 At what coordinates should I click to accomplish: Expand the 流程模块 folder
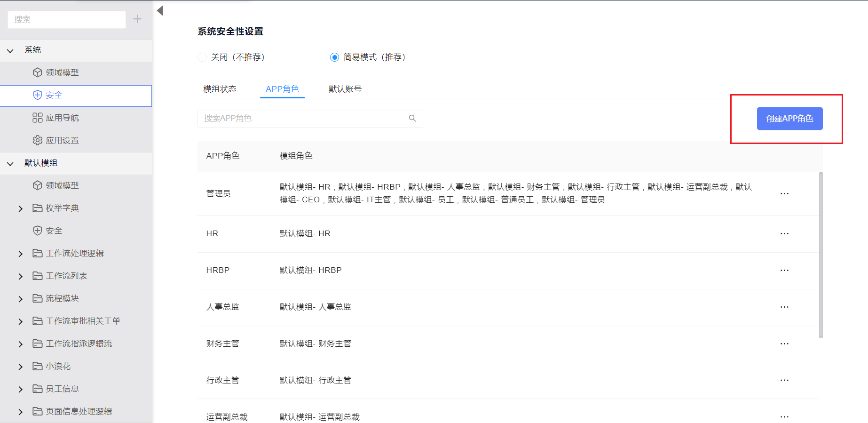(x=20, y=299)
